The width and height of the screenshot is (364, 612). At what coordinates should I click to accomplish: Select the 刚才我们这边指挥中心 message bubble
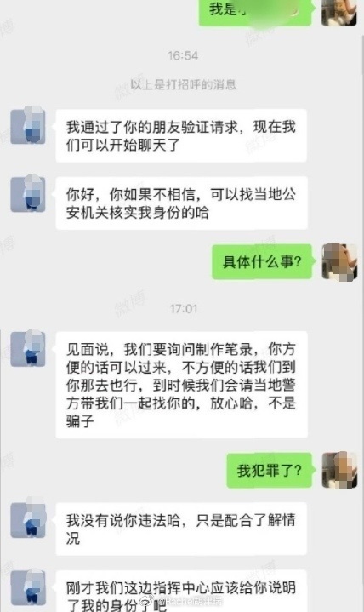(181, 591)
